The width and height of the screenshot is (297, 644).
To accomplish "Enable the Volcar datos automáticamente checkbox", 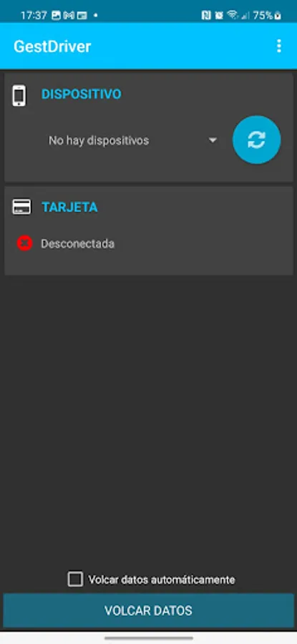I will tap(75, 579).
